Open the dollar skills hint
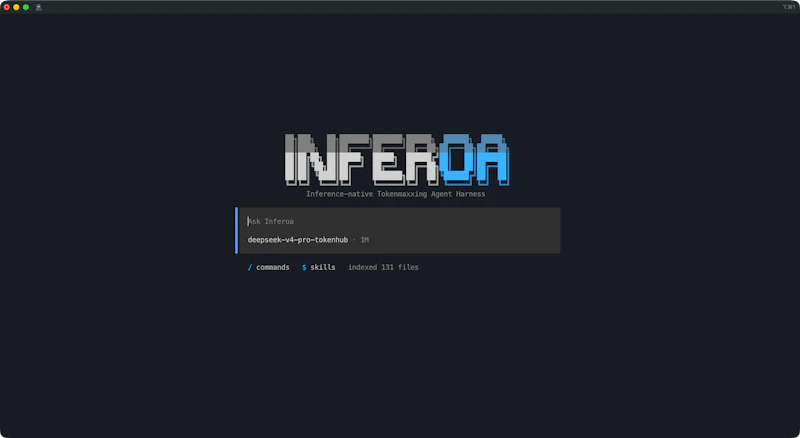This screenshot has height=438, width=800. point(318,267)
